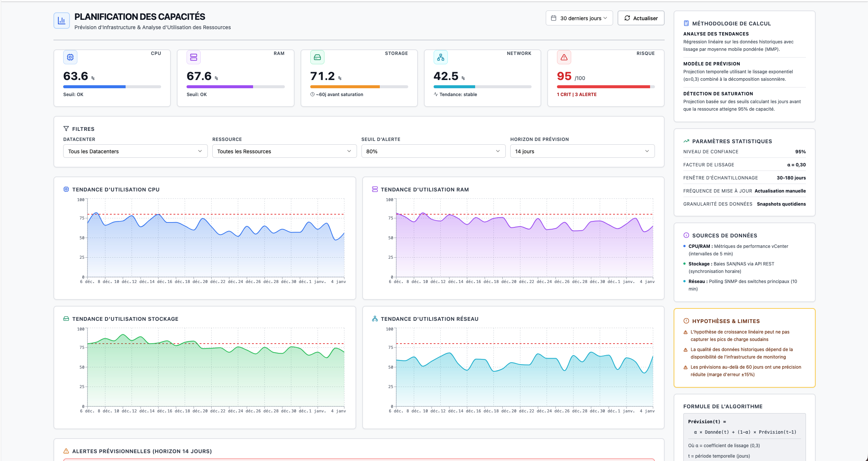The width and height of the screenshot is (868, 461).
Task: Open the 30 derniers jours date dropdown
Action: [579, 18]
